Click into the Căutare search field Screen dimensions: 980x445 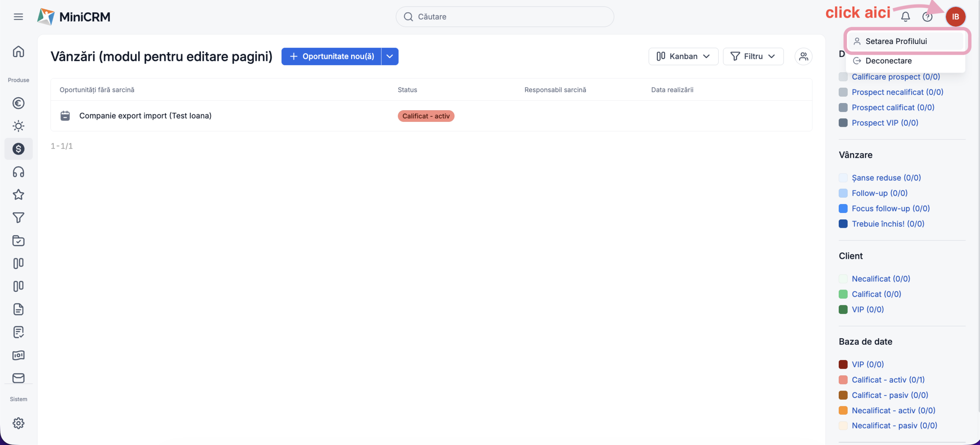(505, 16)
